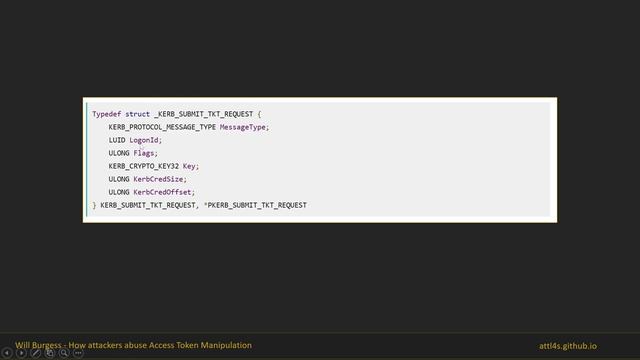This screenshot has width=640, height=360.
Task: Click the KERB_PROTOCOL_MESSAGE_TYPE type text
Action: pos(162,127)
